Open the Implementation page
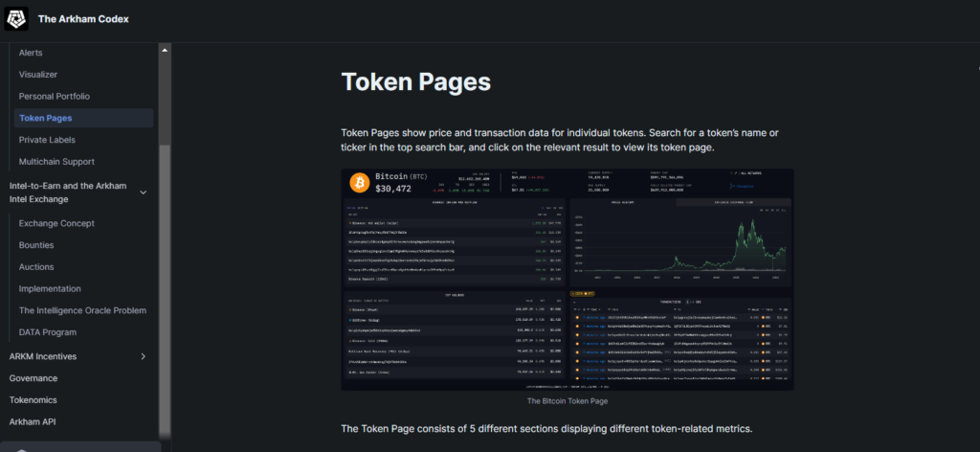Screen dimensions: 980x452 [x=50, y=289]
